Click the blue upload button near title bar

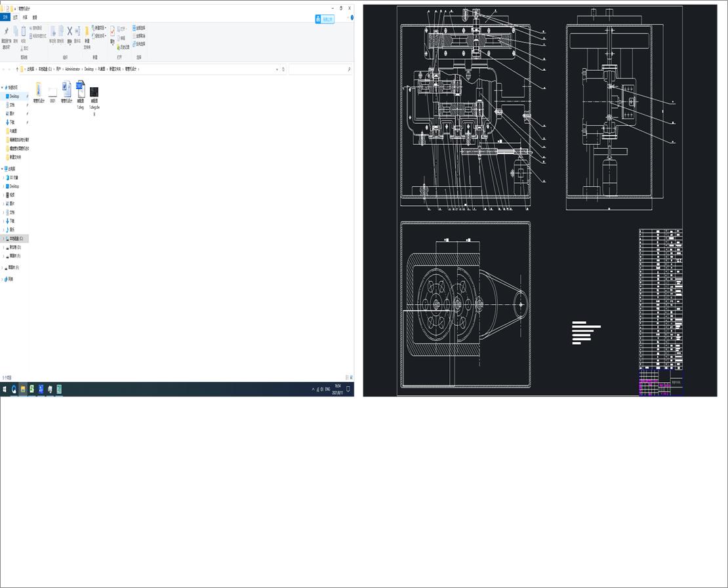[325, 19]
